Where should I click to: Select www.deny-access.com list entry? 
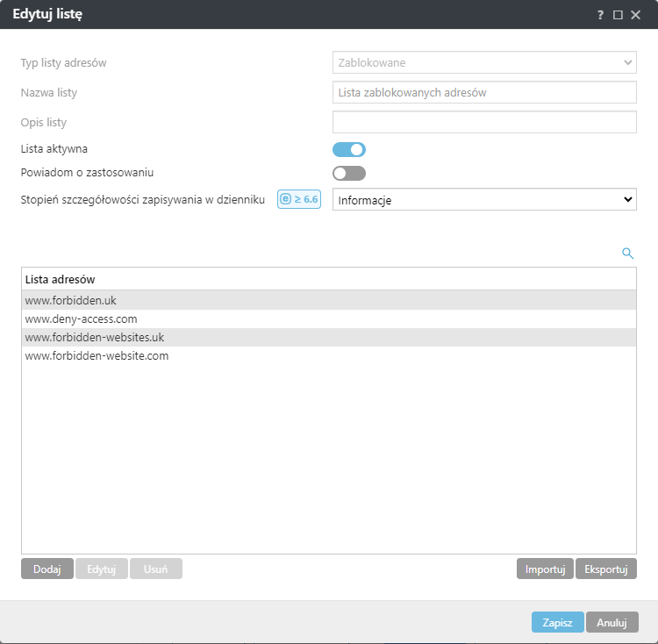[x=81, y=319]
